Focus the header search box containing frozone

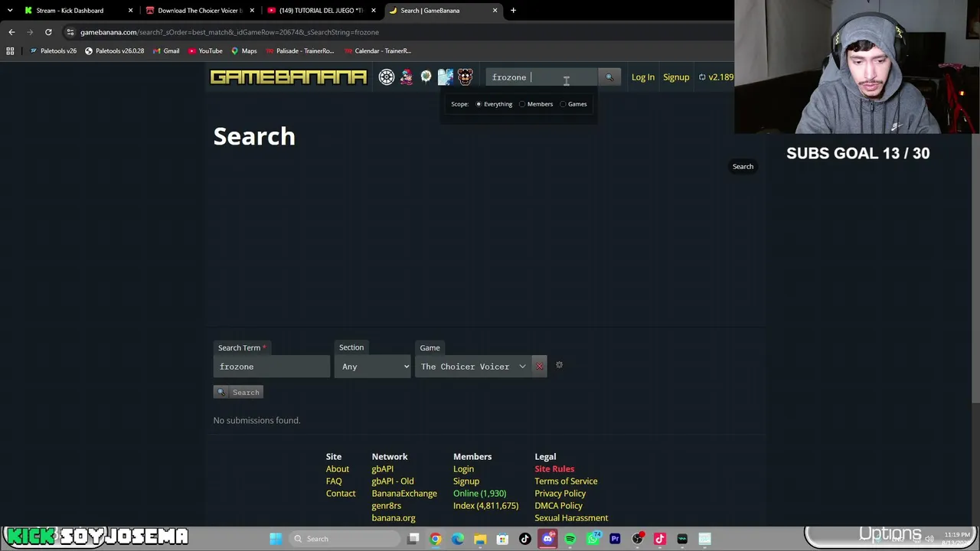(542, 77)
